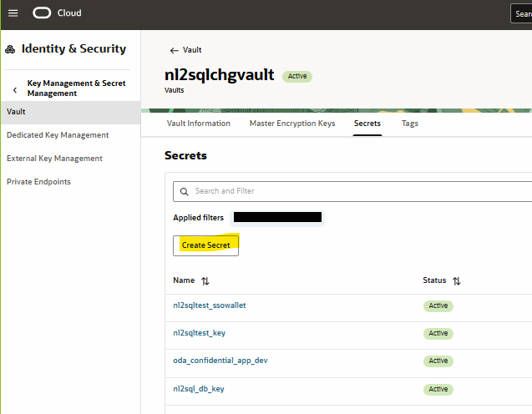Select the Secrets tab

click(x=367, y=124)
